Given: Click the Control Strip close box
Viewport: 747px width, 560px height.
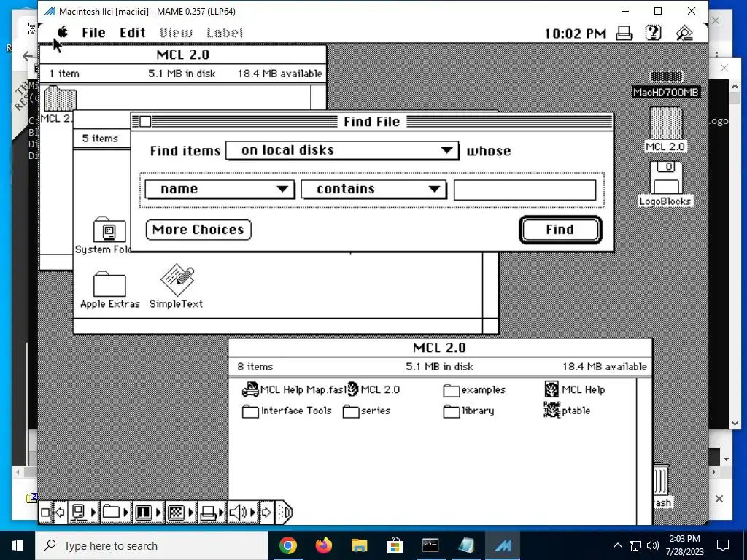Looking at the screenshot, I should click(45, 513).
